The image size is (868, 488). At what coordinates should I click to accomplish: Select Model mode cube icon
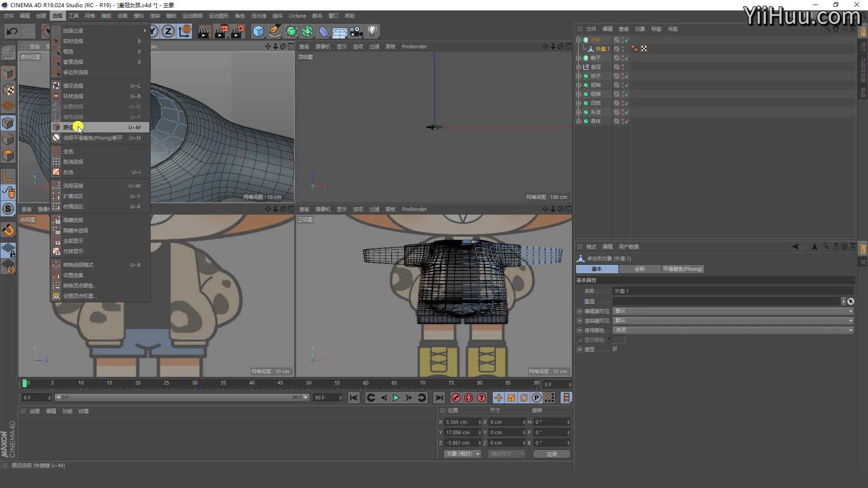click(8, 73)
